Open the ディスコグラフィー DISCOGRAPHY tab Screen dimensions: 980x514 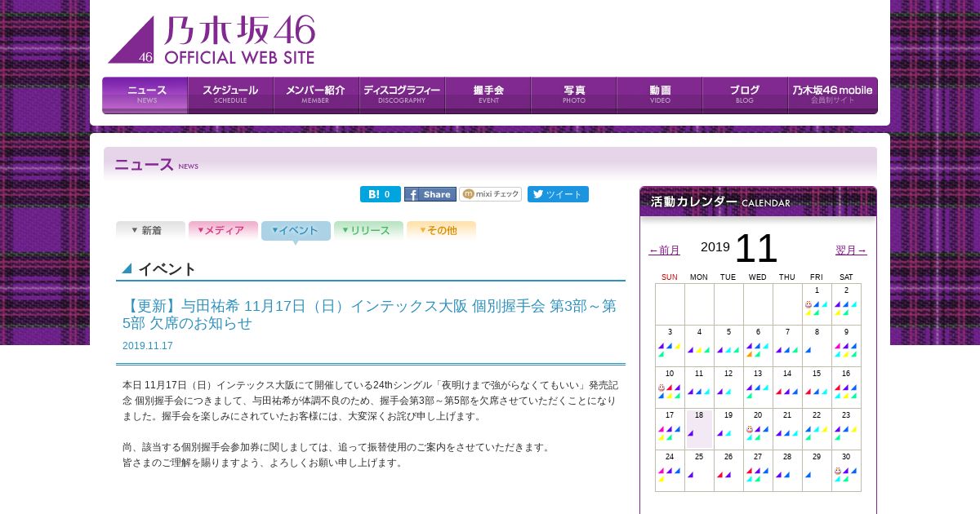pyautogui.click(x=402, y=95)
